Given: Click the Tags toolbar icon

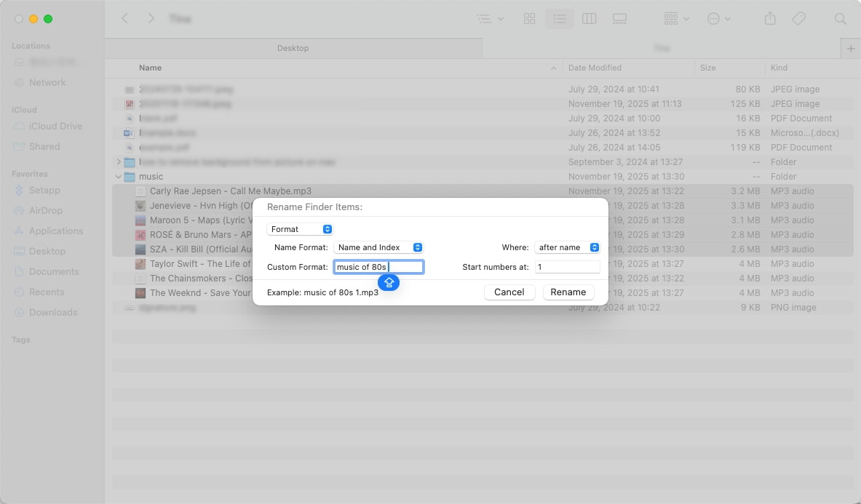Looking at the screenshot, I should 798,18.
